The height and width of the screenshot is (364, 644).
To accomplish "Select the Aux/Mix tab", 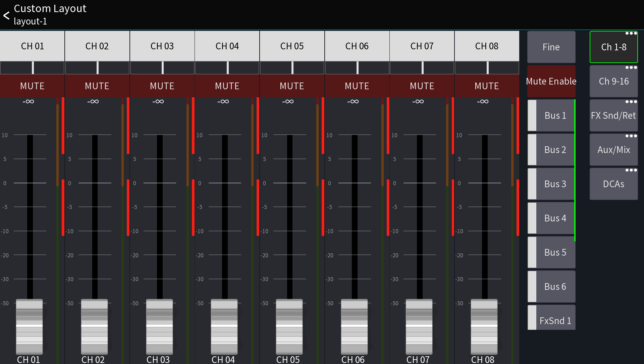I will [613, 149].
